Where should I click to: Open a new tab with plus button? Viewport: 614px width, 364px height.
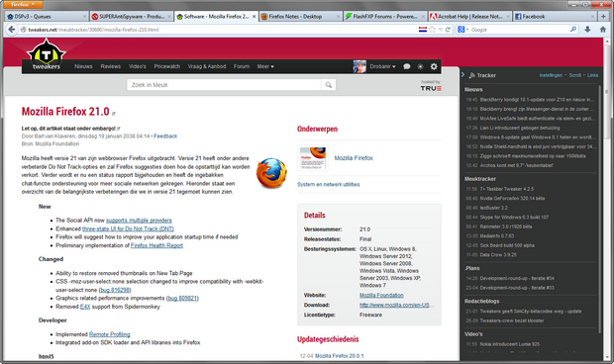coord(603,17)
